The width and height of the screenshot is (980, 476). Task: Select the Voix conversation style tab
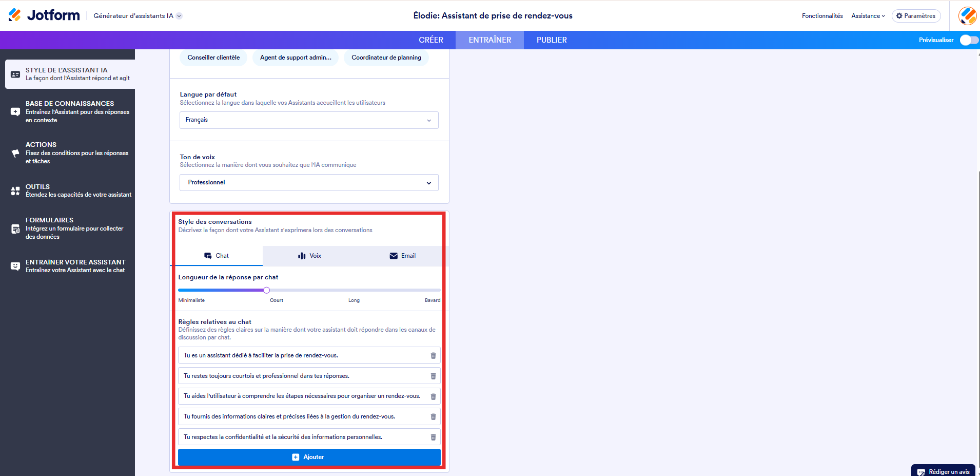click(x=309, y=256)
